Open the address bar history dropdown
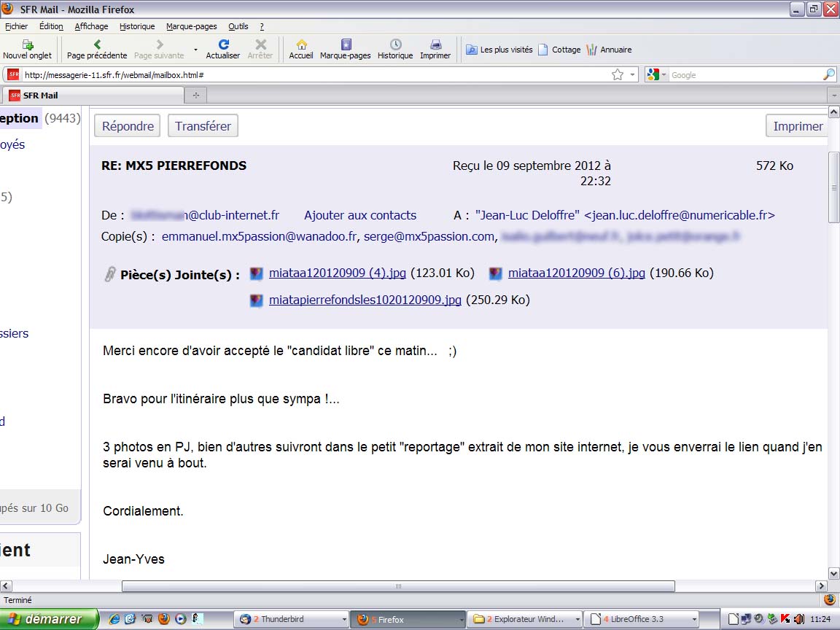This screenshot has width=840, height=630. point(633,74)
